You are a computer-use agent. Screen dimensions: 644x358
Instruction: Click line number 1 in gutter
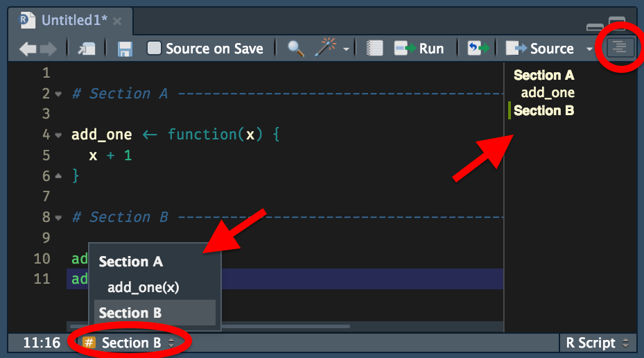pos(46,73)
